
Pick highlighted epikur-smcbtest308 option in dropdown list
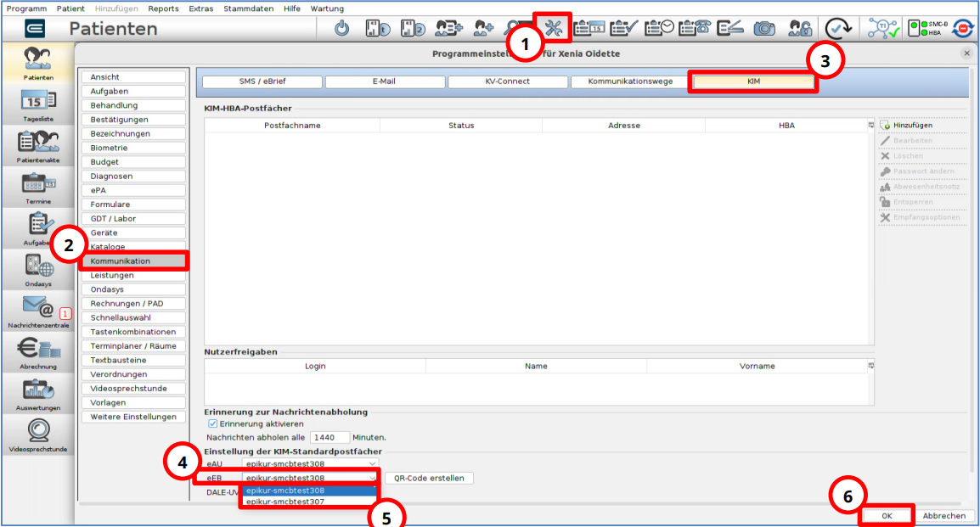309,491
